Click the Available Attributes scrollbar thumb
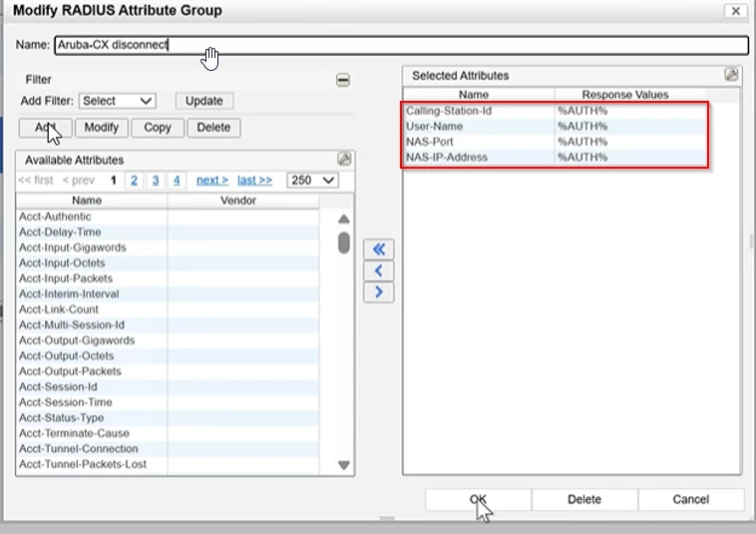The width and height of the screenshot is (756, 534). pos(344,243)
